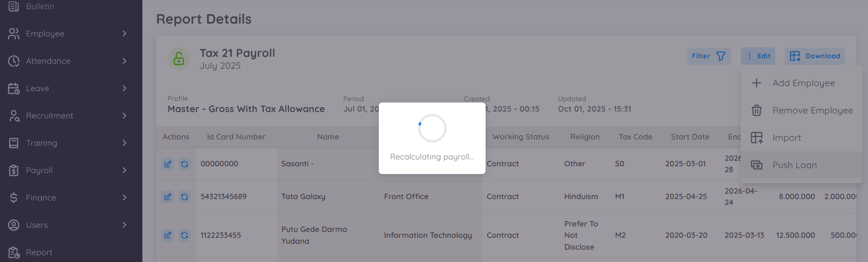Expand the Attendance sidebar section
Screen dimensions: 868x262
point(68,61)
